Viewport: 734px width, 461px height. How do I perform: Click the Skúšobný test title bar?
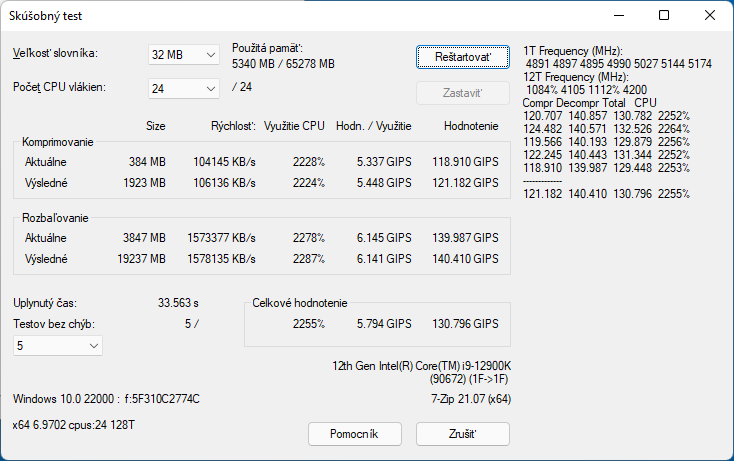tap(300, 15)
